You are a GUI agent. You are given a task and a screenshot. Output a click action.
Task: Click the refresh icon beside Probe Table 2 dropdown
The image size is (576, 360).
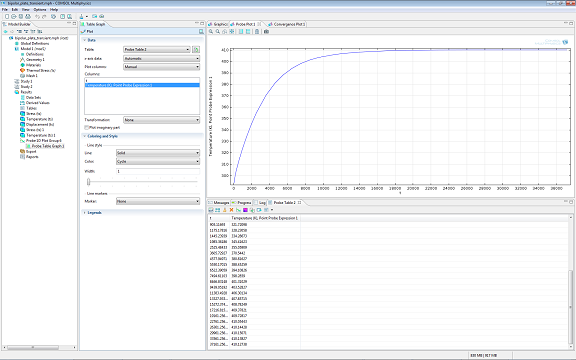point(196,49)
